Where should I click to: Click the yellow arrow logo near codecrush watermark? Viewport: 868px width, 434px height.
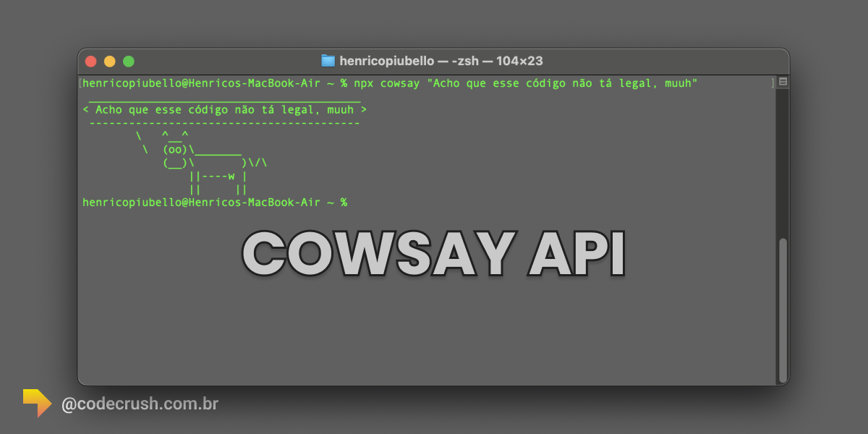[36, 402]
